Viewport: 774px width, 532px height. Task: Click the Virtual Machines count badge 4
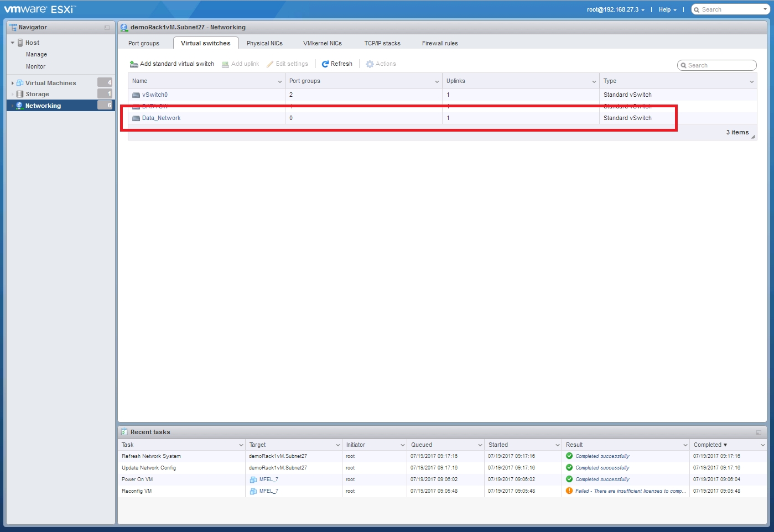(x=105, y=82)
